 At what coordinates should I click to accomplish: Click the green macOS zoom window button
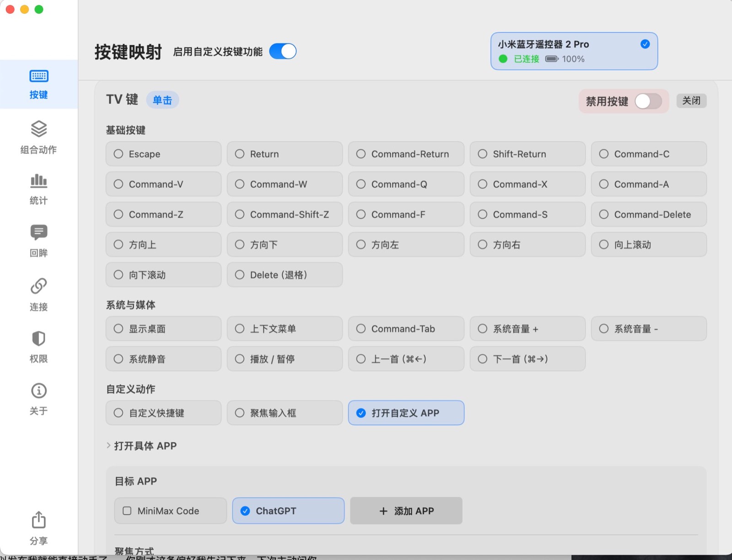(39, 9)
